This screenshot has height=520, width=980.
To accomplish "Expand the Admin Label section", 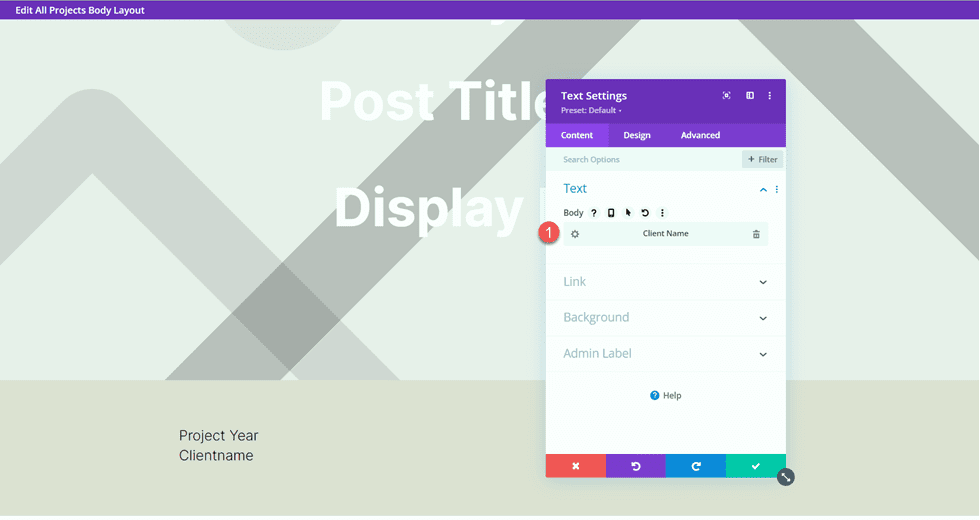I will (666, 354).
